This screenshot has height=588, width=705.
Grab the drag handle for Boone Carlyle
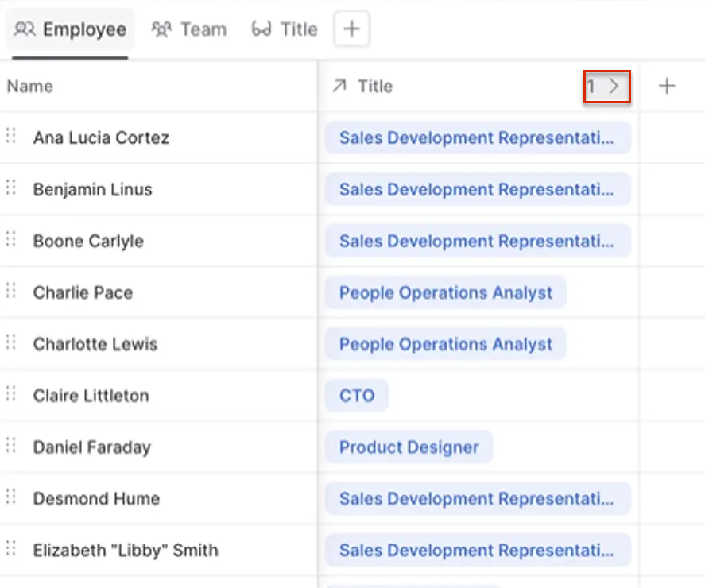[x=11, y=238]
